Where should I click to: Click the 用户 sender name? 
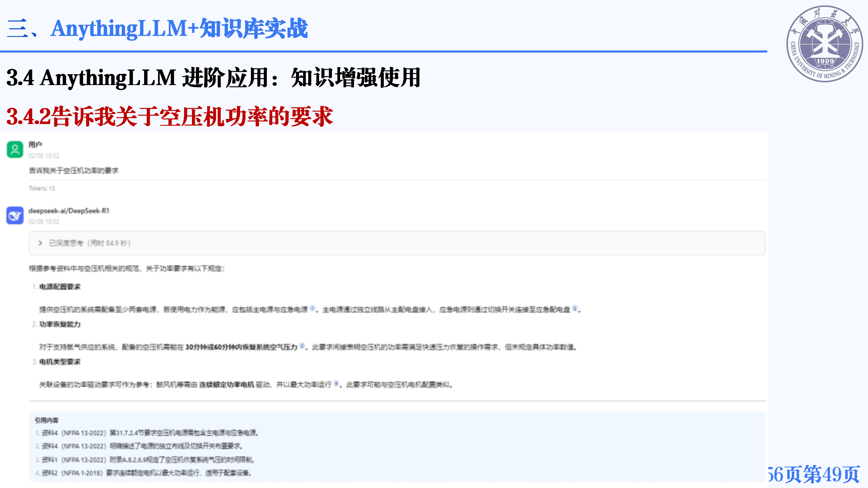coord(35,145)
